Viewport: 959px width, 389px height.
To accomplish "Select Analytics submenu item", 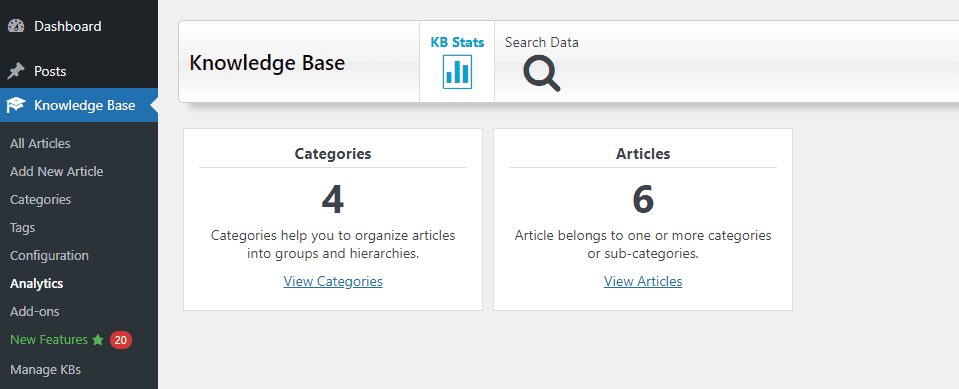I will pos(37,284).
